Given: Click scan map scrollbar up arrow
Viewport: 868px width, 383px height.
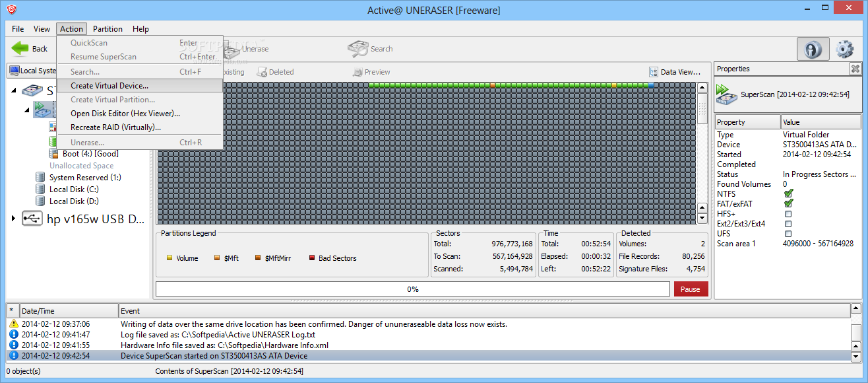Looking at the screenshot, I should (x=702, y=88).
